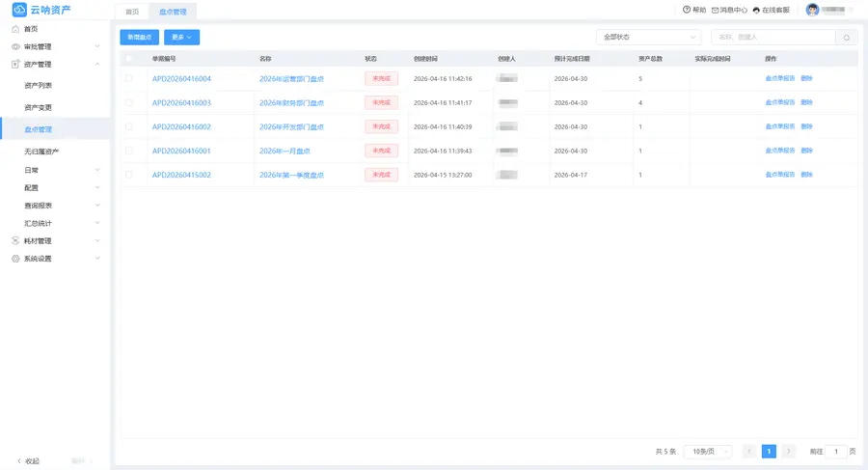Click the 系统设置 gear icon
This screenshot has height=470, width=868.
pyautogui.click(x=15, y=259)
